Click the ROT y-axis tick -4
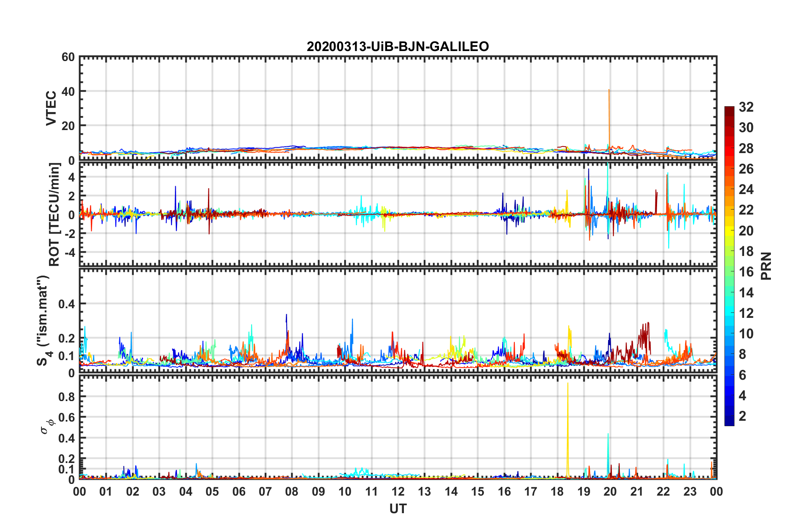 coord(69,253)
